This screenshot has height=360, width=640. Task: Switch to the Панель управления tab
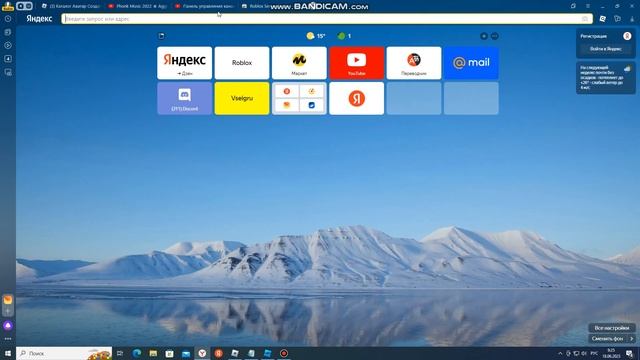pos(204,6)
